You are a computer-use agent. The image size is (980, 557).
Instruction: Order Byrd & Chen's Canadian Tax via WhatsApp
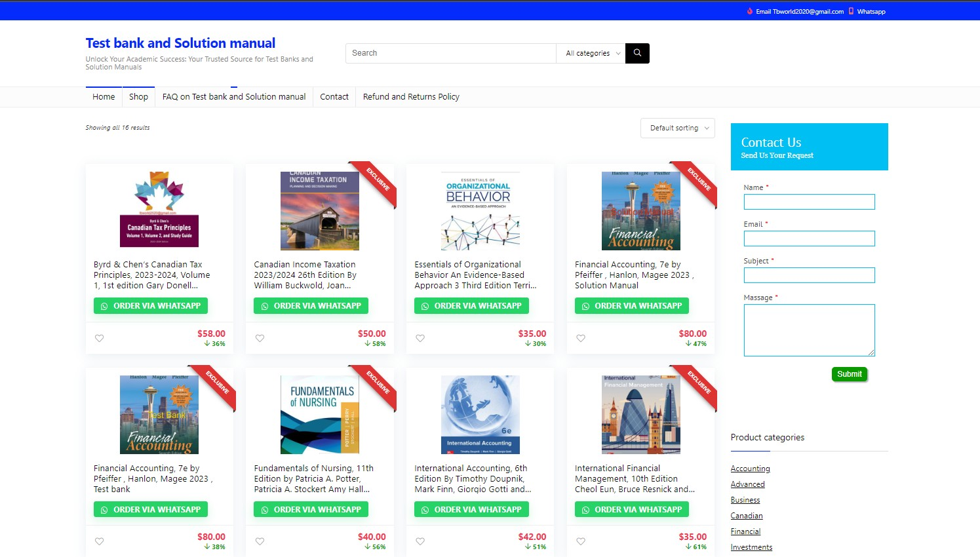coord(151,306)
